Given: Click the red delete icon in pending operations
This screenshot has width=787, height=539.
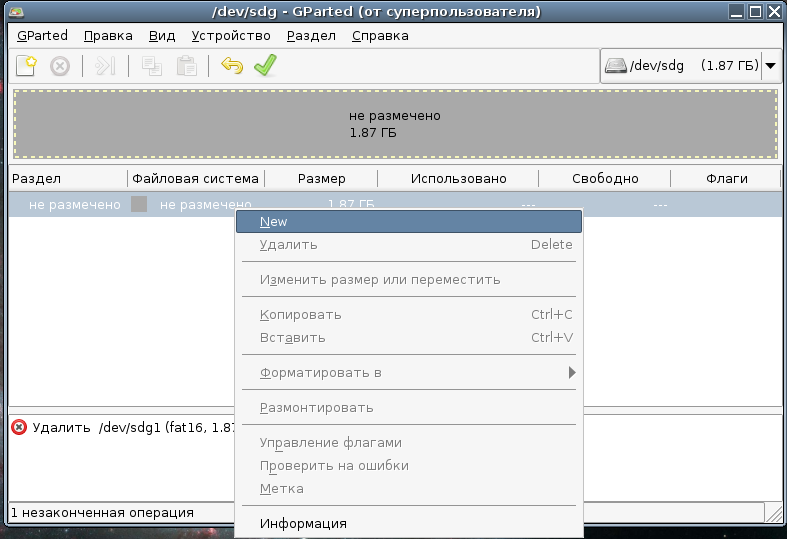Looking at the screenshot, I should [19, 427].
